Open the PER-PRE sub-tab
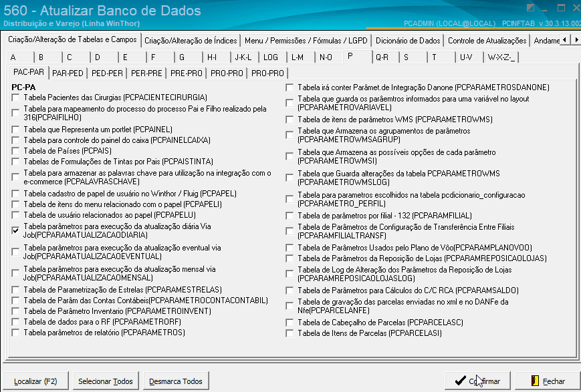 [146, 73]
